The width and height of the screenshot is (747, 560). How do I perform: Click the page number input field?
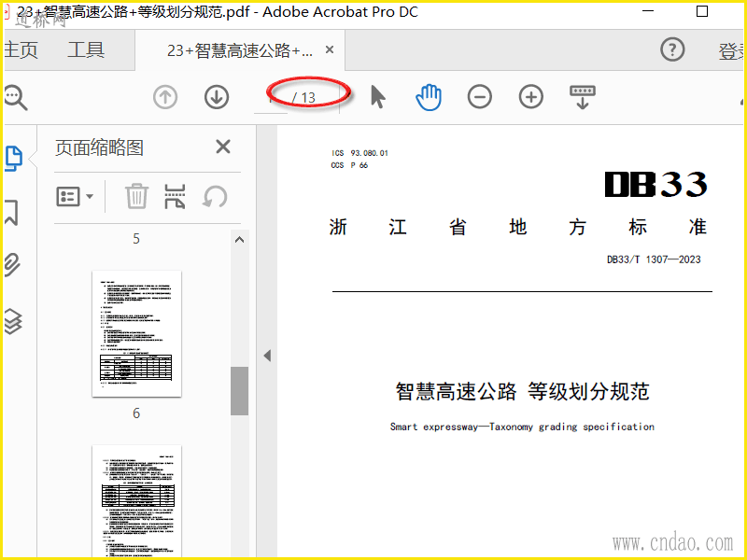tap(271, 98)
